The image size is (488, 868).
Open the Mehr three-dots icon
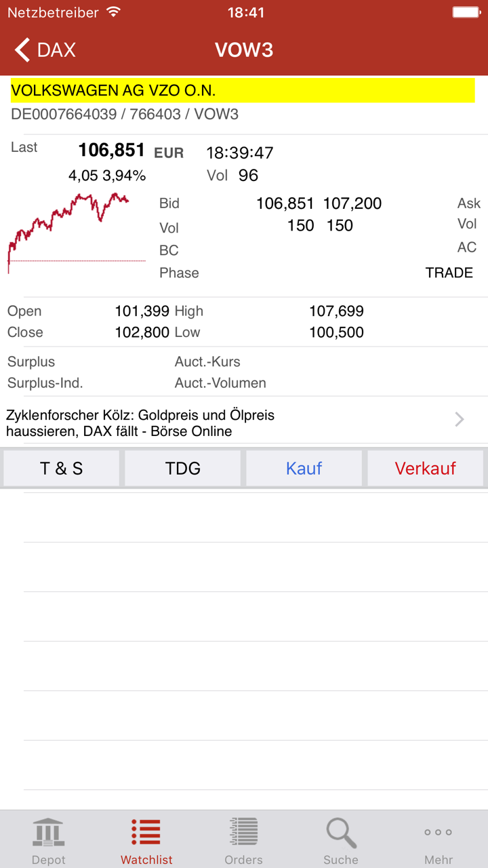(439, 833)
